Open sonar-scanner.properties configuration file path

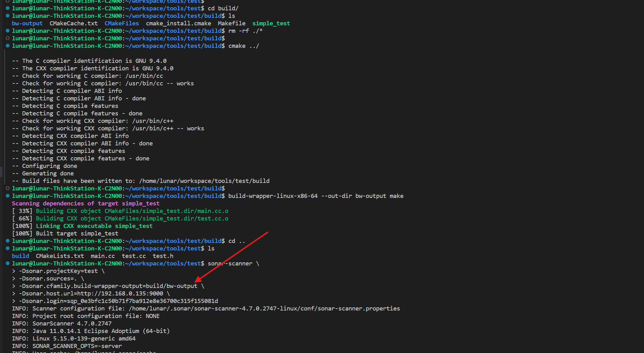(x=264, y=309)
